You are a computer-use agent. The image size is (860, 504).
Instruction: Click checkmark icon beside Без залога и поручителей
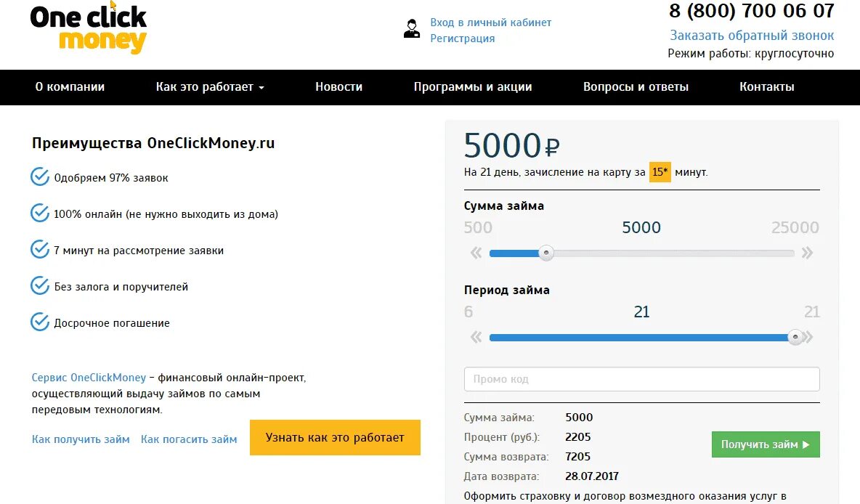(39, 285)
